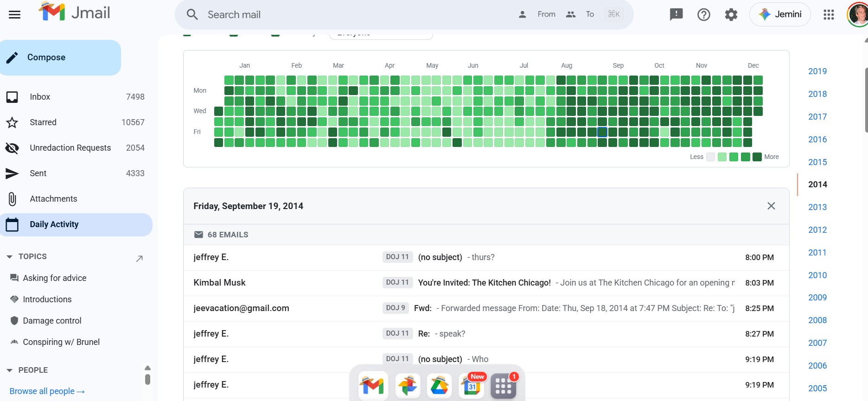The height and width of the screenshot is (401, 868).
Task: Click the darkest green legend swatch
Action: coord(757,157)
